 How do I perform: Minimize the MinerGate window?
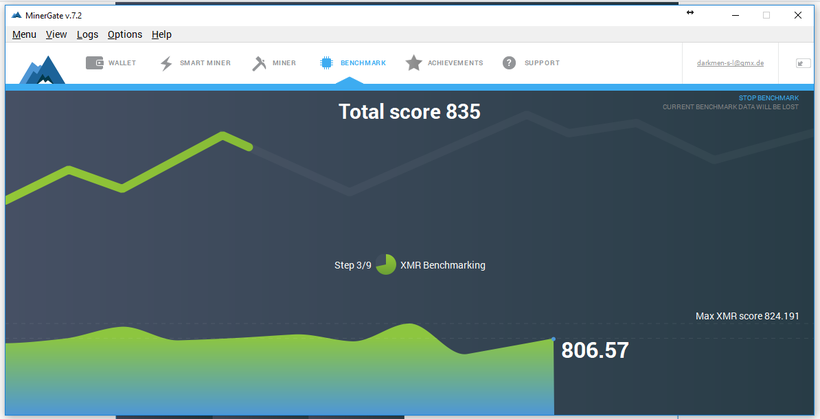[x=735, y=15]
